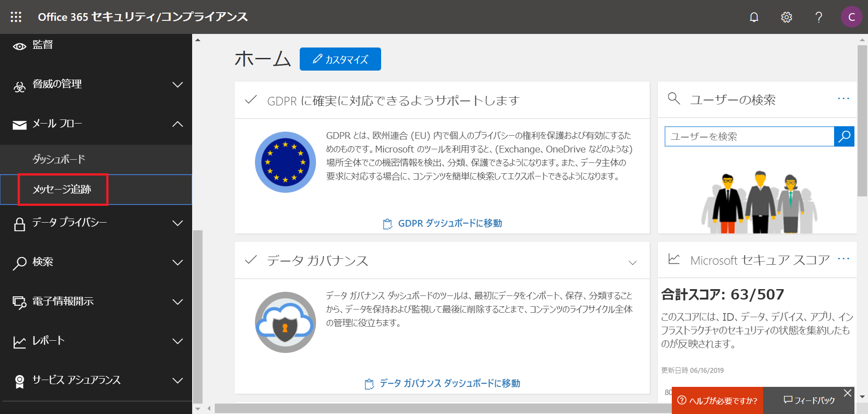
Task: Open データ ガバナンス ダッシュボードに移動 link
Action: [x=443, y=383]
